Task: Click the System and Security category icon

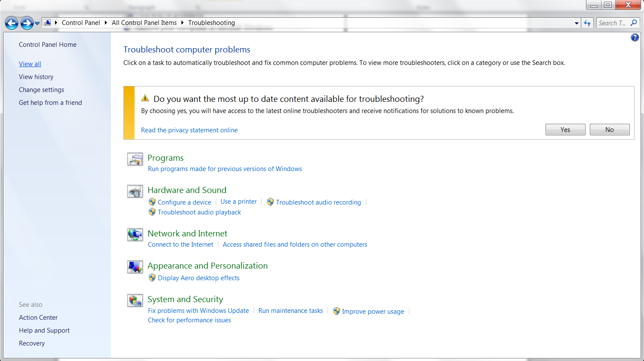Action: pos(135,300)
